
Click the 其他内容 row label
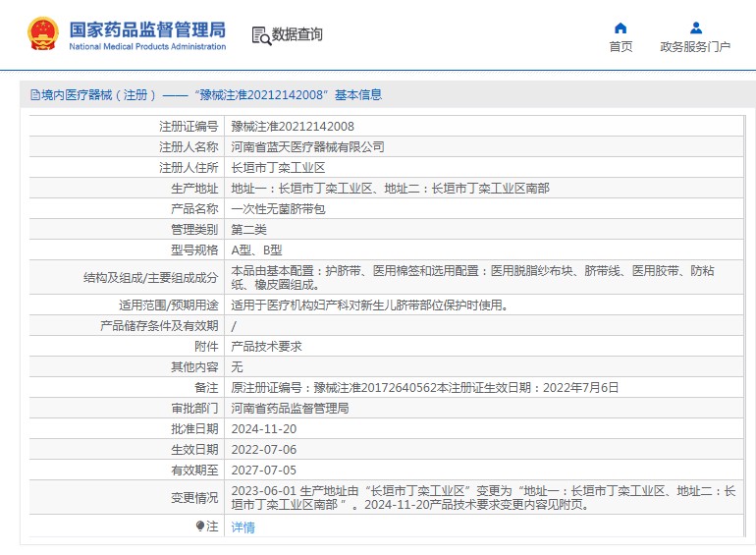point(194,367)
